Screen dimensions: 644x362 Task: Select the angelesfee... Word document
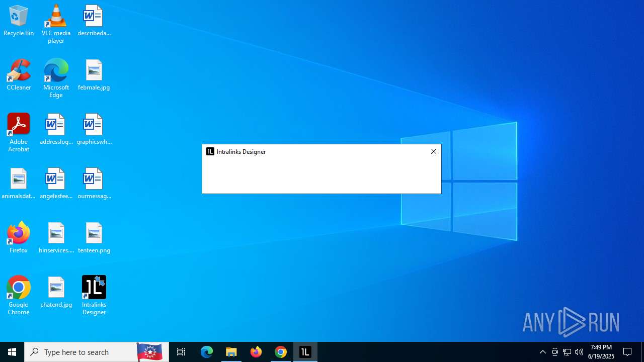tap(56, 184)
